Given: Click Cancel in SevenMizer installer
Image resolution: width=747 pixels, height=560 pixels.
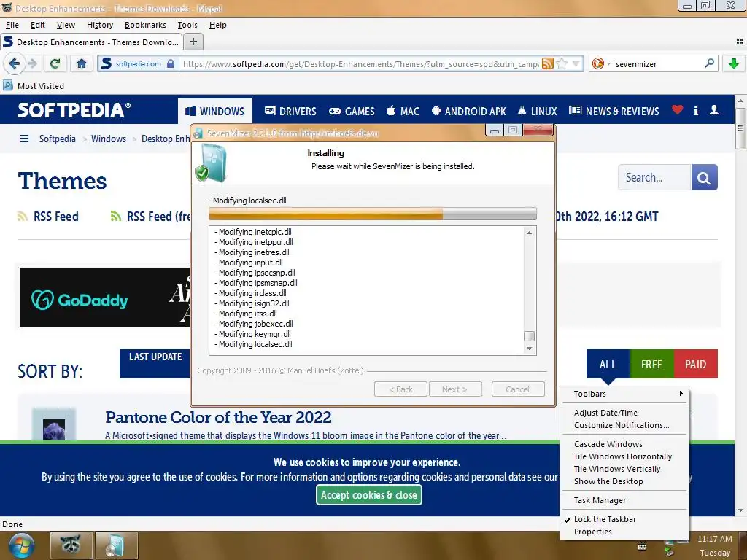Looking at the screenshot, I should (x=518, y=389).
